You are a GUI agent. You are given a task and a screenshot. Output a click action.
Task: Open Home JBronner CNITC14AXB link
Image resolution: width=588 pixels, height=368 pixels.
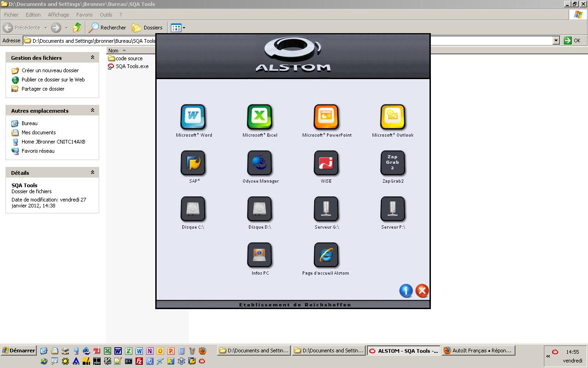coord(53,142)
